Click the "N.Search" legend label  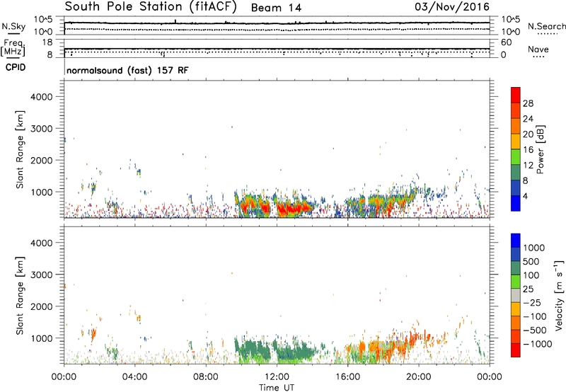(546, 26)
